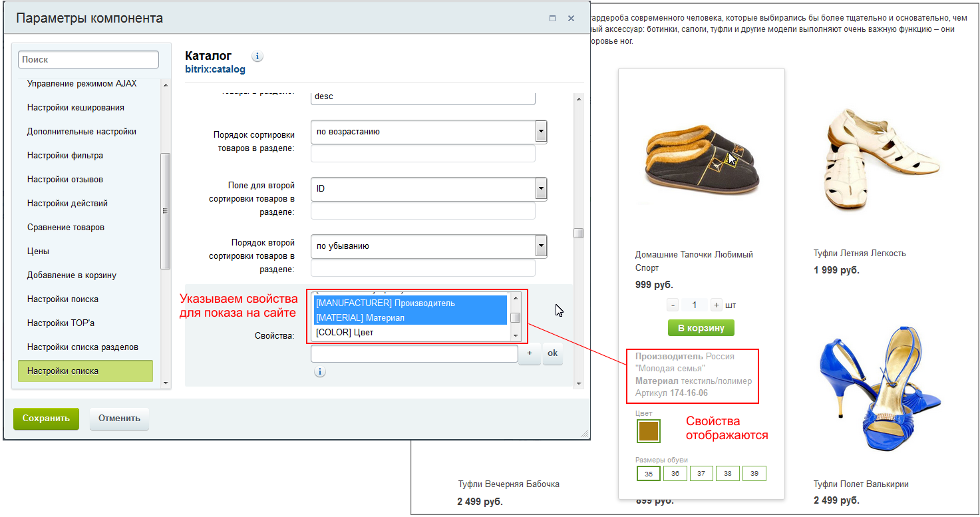Click the info icon below Свойства input
980x517 pixels.
point(320,372)
